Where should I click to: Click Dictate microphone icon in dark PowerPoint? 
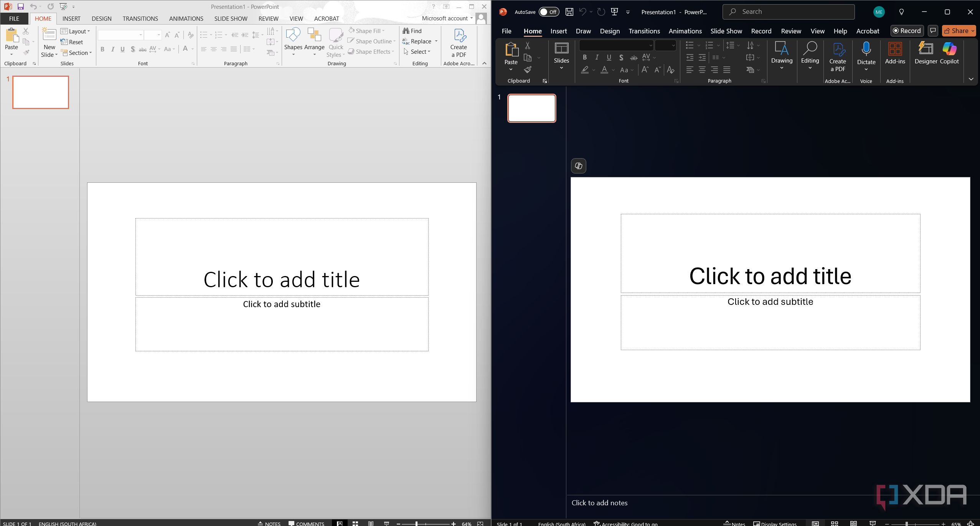coord(866,49)
